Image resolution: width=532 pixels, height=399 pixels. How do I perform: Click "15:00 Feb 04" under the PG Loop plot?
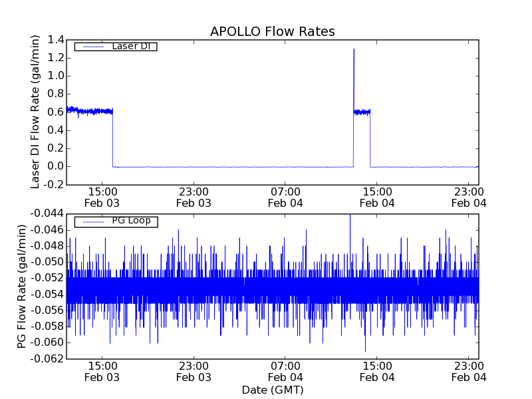tap(377, 372)
